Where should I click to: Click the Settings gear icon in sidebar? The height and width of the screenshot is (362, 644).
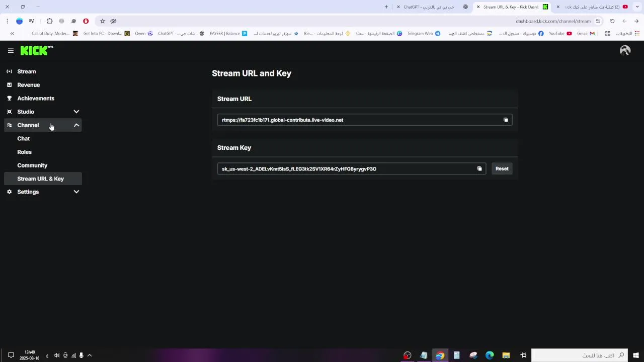tap(9, 192)
